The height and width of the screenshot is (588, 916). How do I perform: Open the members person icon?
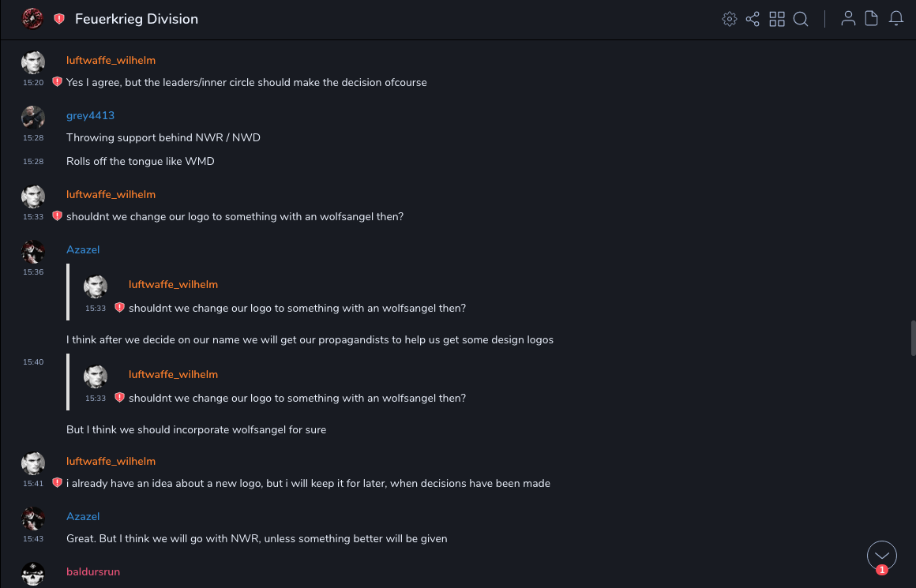click(x=848, y=19)
